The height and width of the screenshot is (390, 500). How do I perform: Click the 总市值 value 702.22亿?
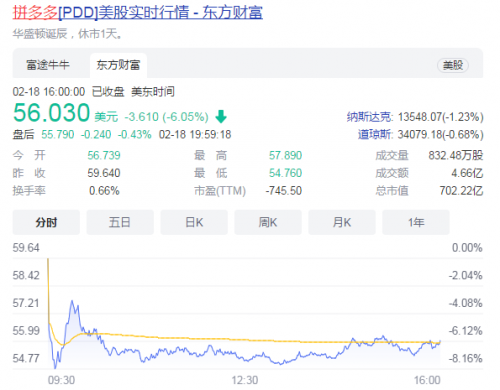(461, 191)
